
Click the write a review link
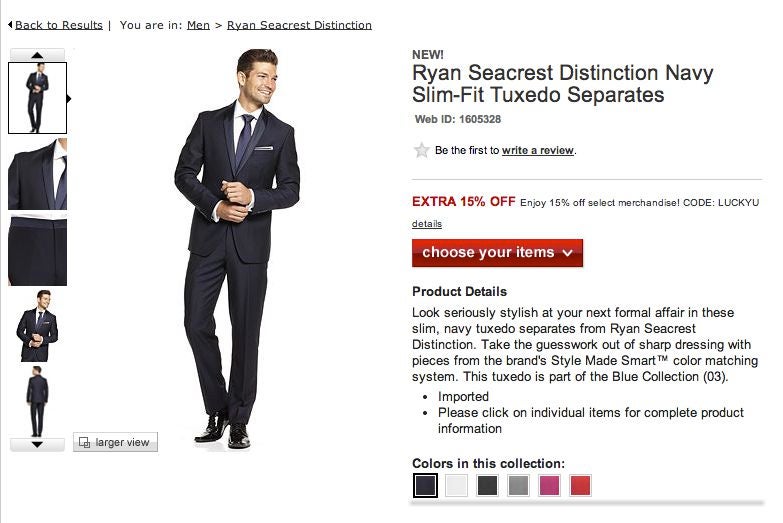pos(538,150)
